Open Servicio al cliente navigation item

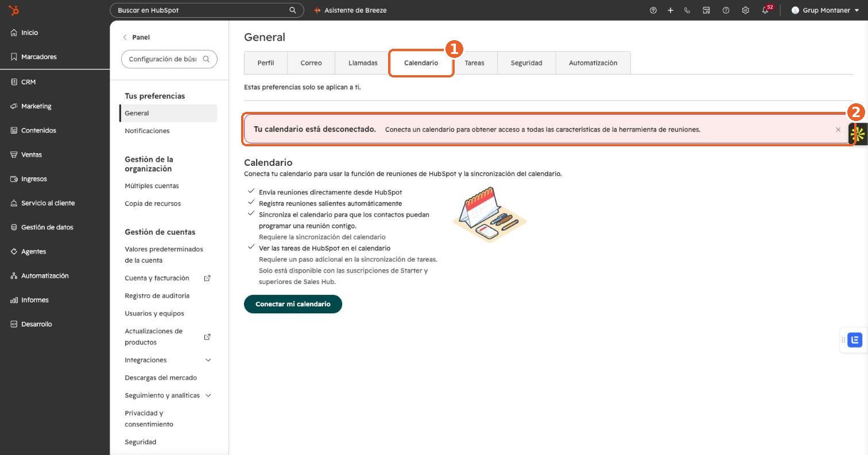(42, 203)
